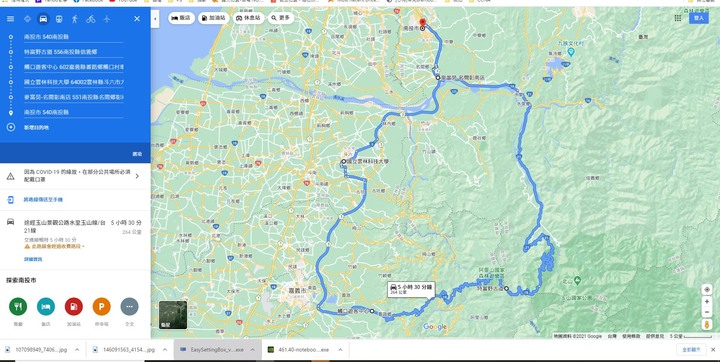720x362 pixels.
Task: Zoom out the map with minus
Action: pyautogui.click(x=707, y=312)
